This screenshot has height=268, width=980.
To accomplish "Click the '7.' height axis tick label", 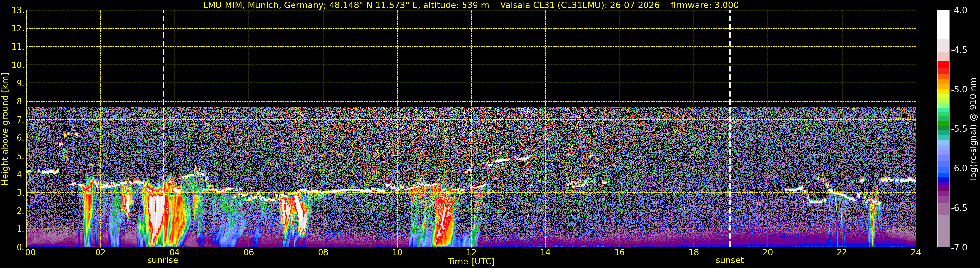I will pos(20,120).
